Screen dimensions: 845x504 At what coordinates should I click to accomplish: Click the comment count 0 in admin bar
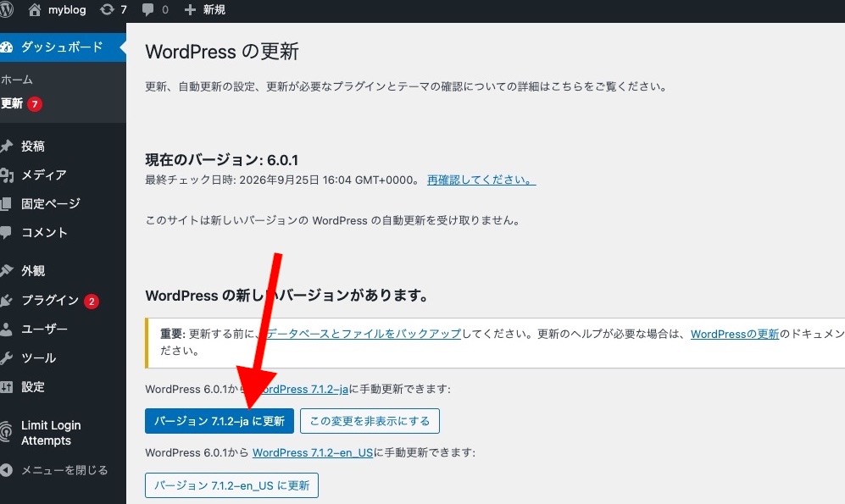click(x=165, y=9)
